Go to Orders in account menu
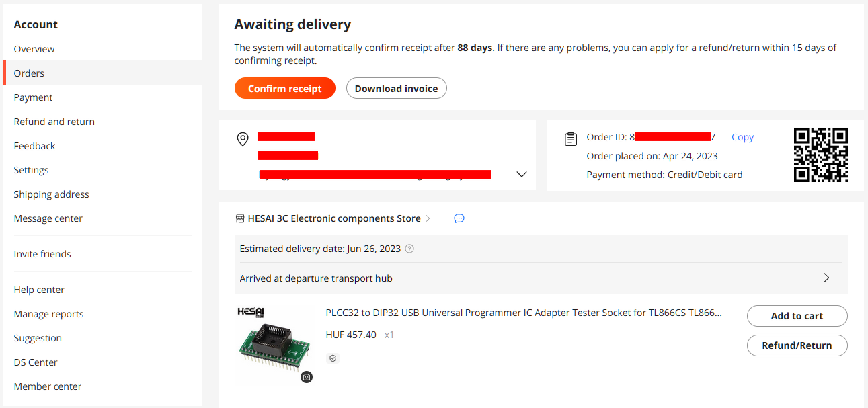This screenshot has height=408, width=868. point(29,73)
